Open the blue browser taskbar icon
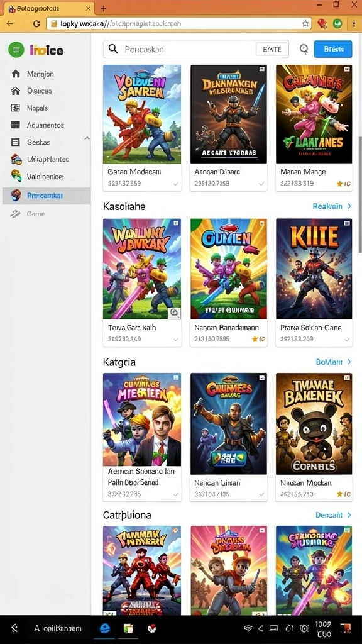This screenshot has width=362, height=644. pyautogui.click(x=105, y=628)
